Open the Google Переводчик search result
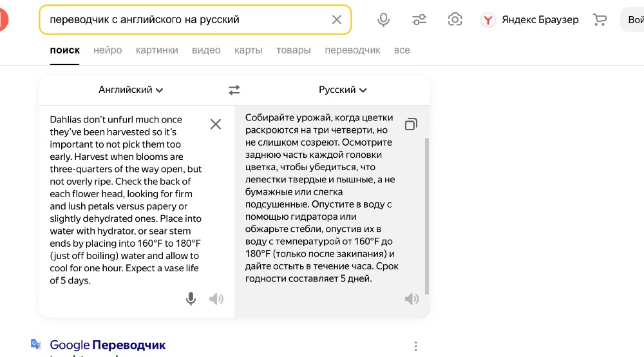644x357 pixels. tap(108, 345)
